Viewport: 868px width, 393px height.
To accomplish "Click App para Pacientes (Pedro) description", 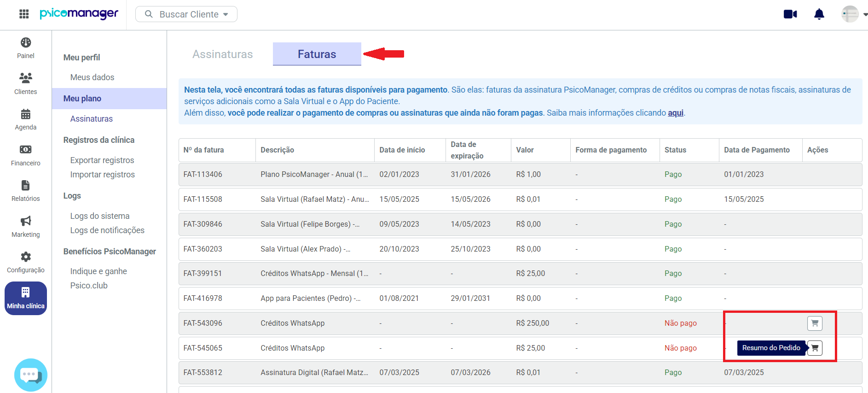I will point(310,299).
